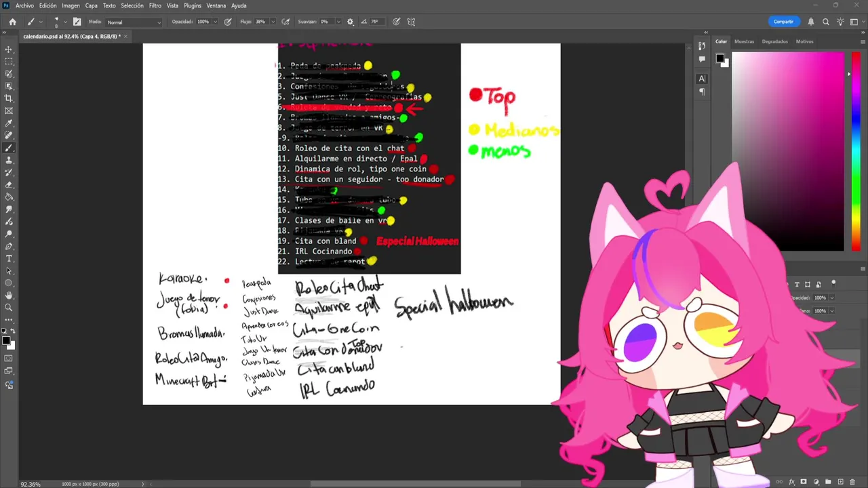Open the Discover lightbulb icon

pyautogui.click(x=840, y=22)
